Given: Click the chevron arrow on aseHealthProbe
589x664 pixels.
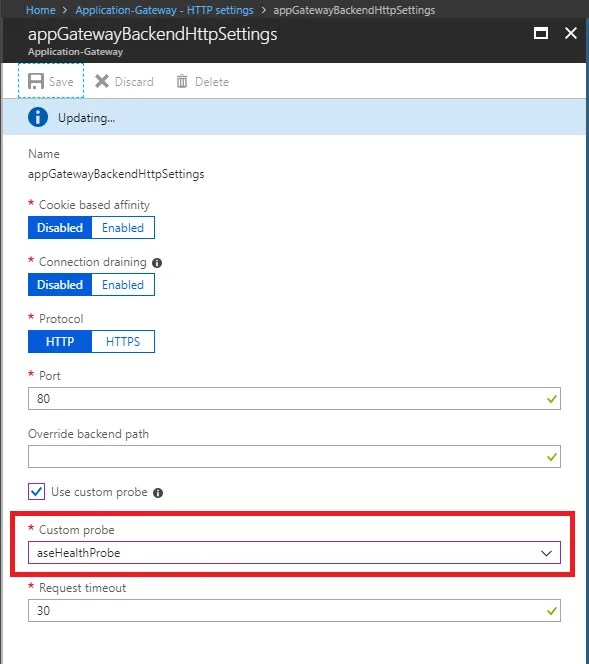Looking at the screenshot, I should (x=546, y=553).
